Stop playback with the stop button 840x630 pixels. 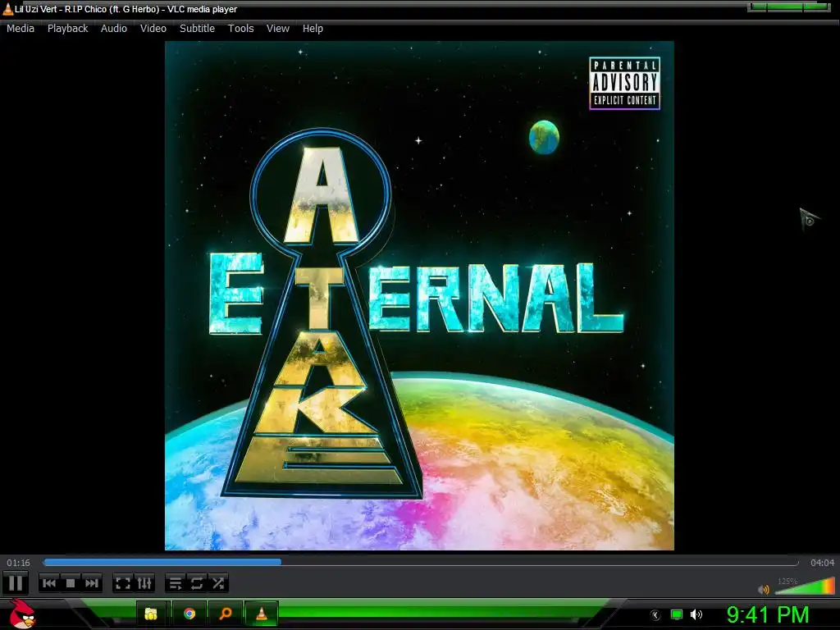[x=71, y=583]
